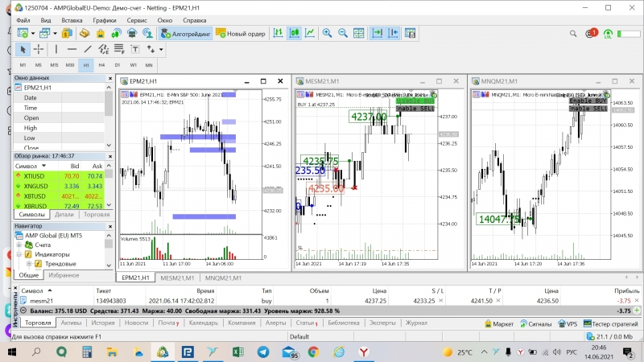Toggle chart shift from right edge
The height and width of the screenshot is (362, 644).
(x=393, y=34)
